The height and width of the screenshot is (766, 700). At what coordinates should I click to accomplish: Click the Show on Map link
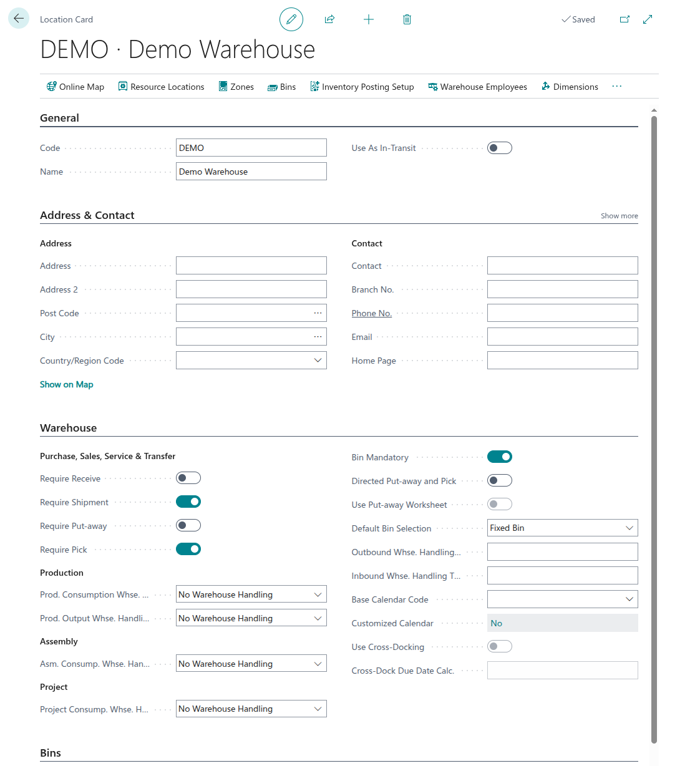click(x=67, y=385)
